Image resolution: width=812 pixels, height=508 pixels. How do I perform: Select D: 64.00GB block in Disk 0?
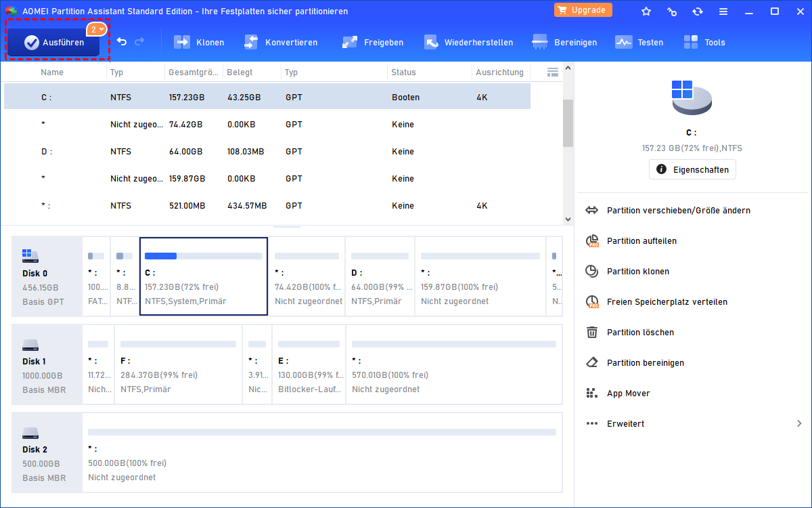(x=380, y=276)
